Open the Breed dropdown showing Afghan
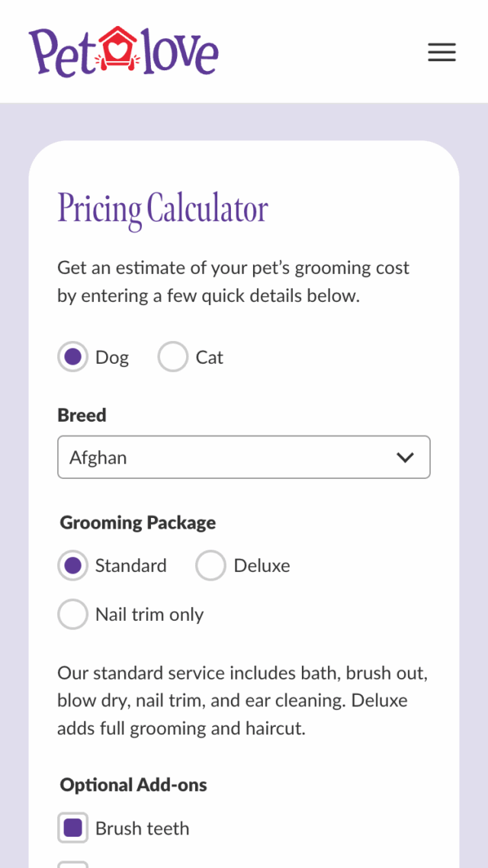 229,458
